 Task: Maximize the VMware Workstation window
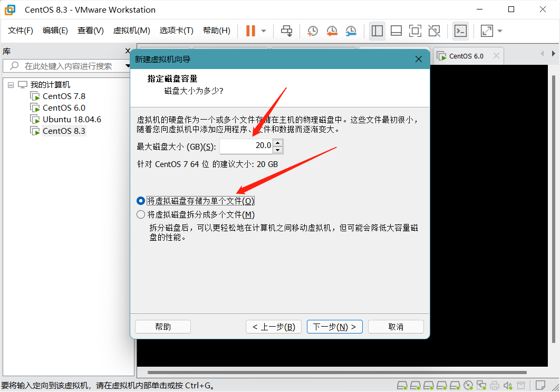(x=511, y=9)
